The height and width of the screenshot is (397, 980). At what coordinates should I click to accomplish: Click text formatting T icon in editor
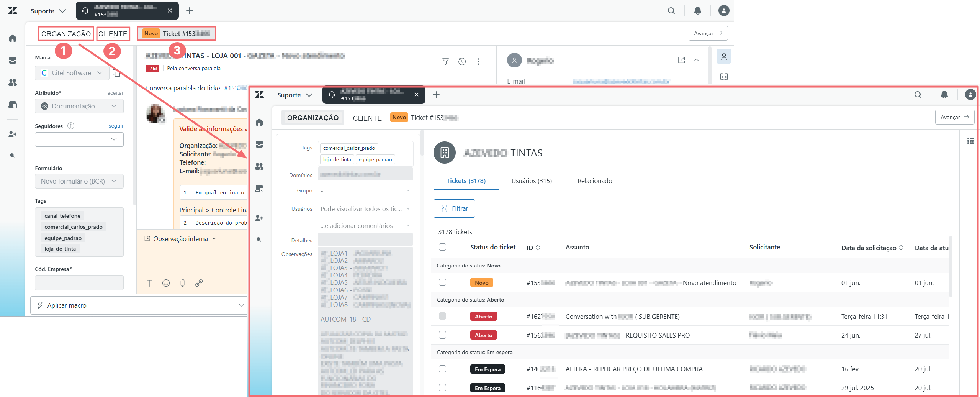149,283
